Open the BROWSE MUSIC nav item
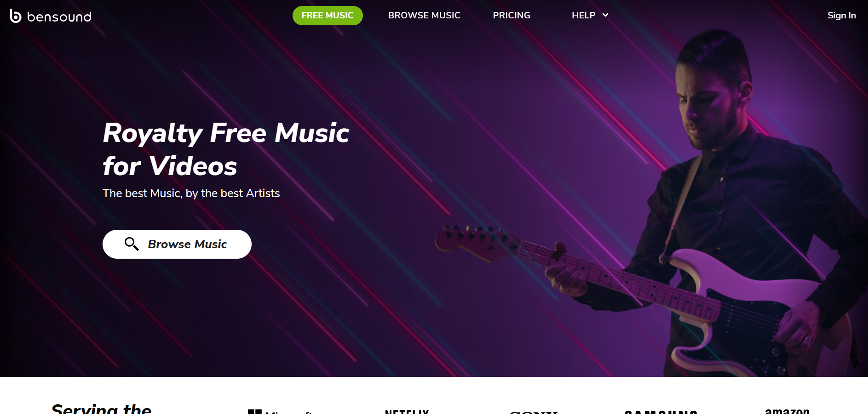Viewport: 868px width, 414px height. (x=424, y=15)
